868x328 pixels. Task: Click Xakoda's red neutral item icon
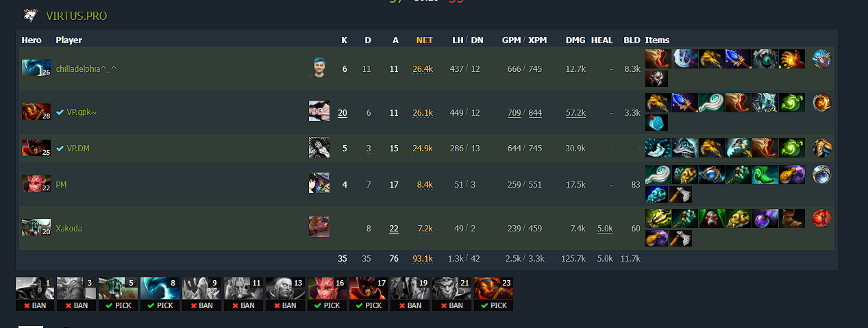pos(821,218)
